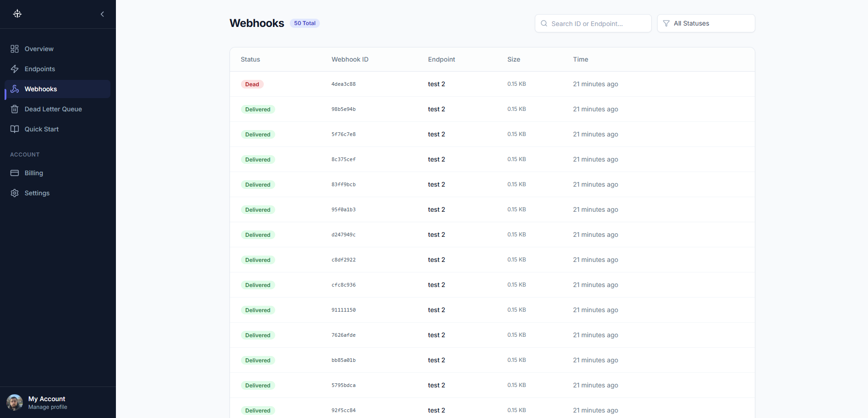Open webhook d247949c
Image resolution: width=868 pixels, height=418 pixels.
pyautogui.click(x=492, y=235)
